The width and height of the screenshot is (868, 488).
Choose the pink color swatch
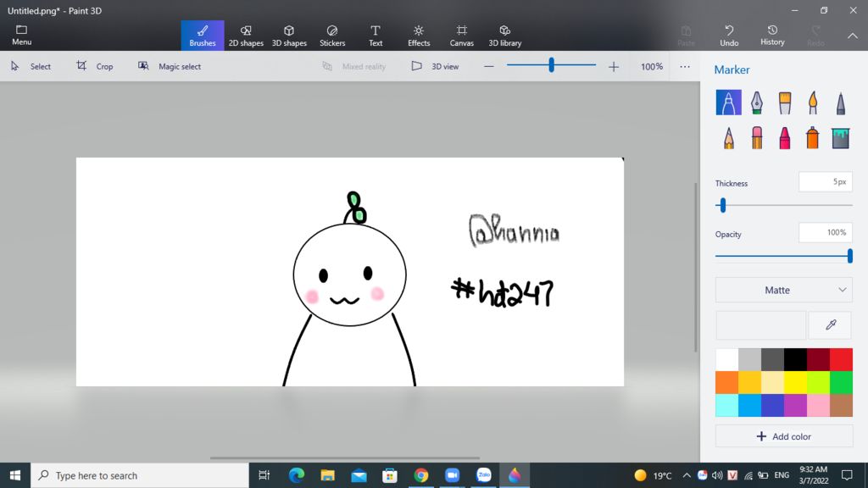click(x=818, y=405)
